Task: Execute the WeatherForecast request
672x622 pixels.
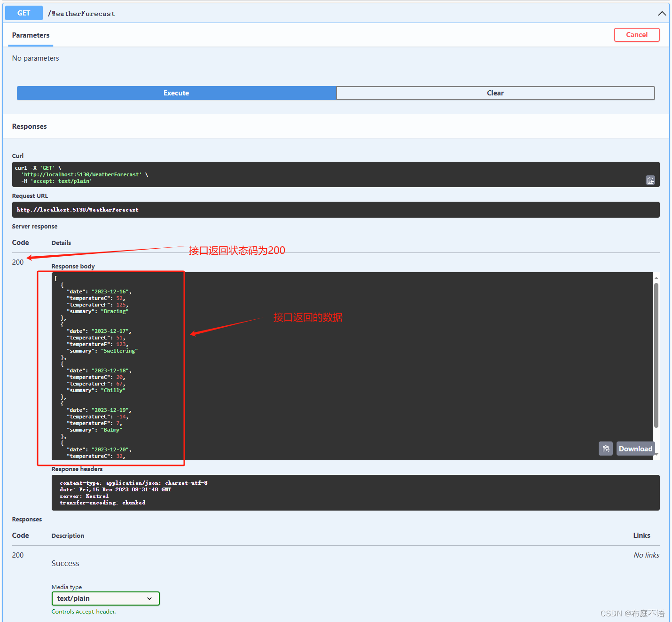Action: 176,93
